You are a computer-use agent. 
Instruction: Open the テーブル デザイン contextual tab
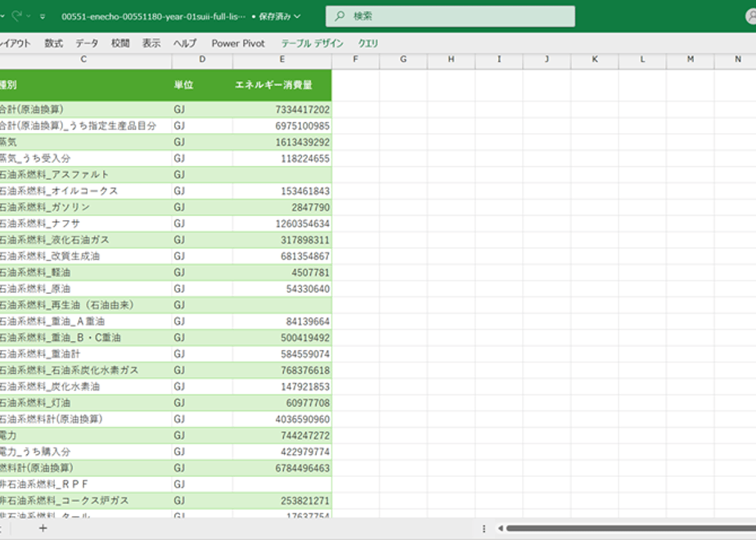coord(312,43)
